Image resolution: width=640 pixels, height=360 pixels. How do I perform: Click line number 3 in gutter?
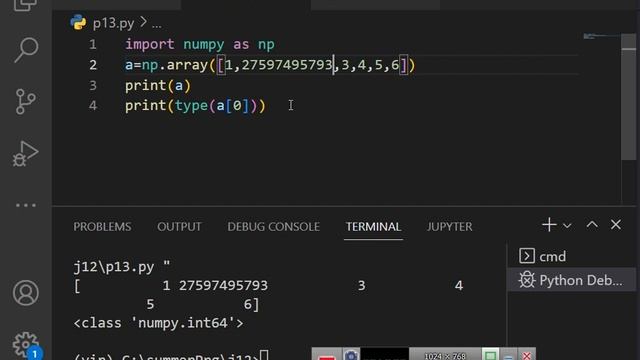93,85
